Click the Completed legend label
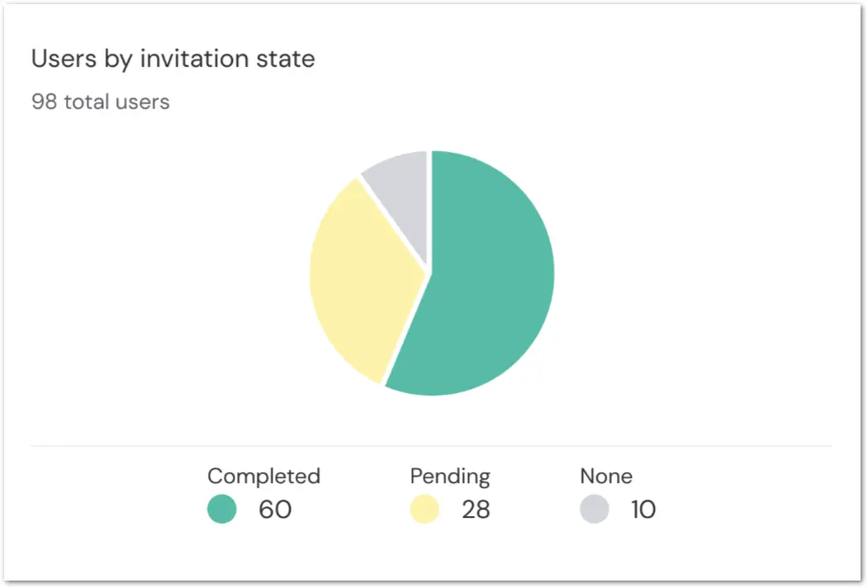Image resolution: width=868 pixels, height=588 pixels. (264, 477)
